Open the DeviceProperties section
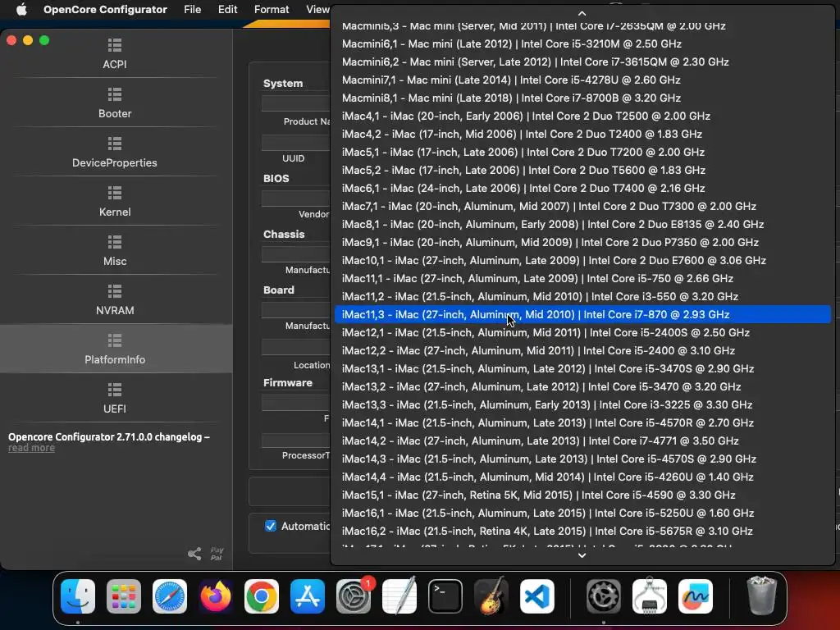The height and width of the screenshot is (630, 840). (x=115, y=152)
